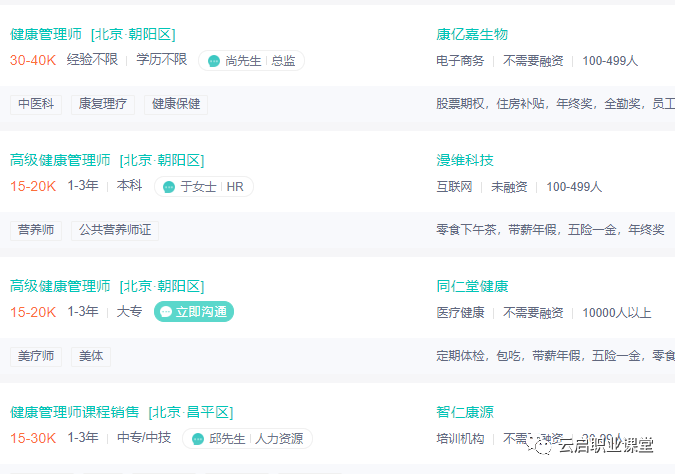
Task: Open the 健康管理师 job posting link
Action: point(93,34)
